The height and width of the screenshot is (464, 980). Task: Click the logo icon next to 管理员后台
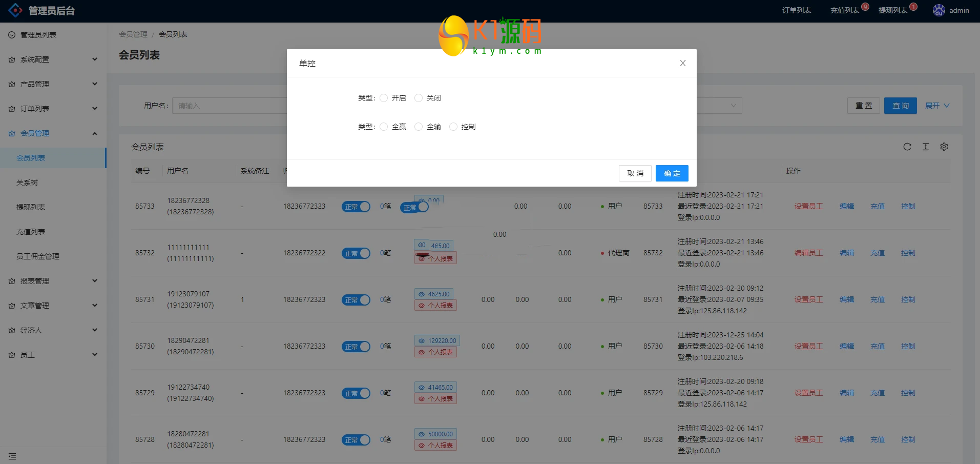click(x=15, y=10)
